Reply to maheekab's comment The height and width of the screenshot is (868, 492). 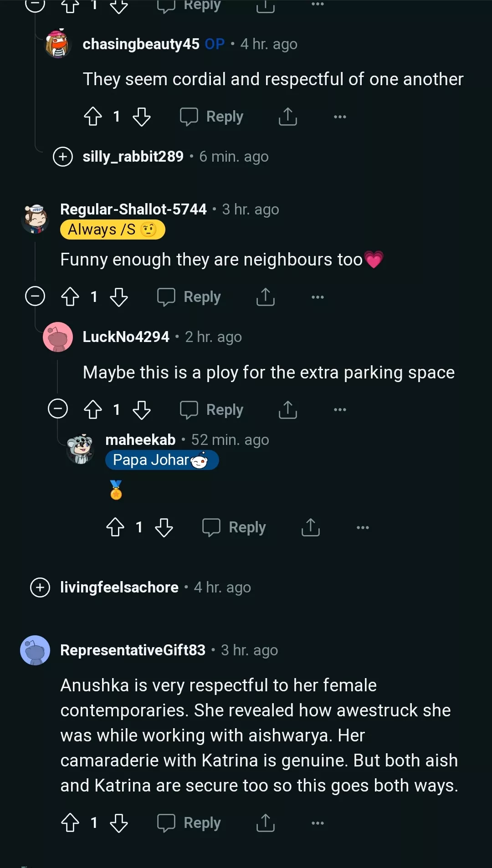click(234, 527)
